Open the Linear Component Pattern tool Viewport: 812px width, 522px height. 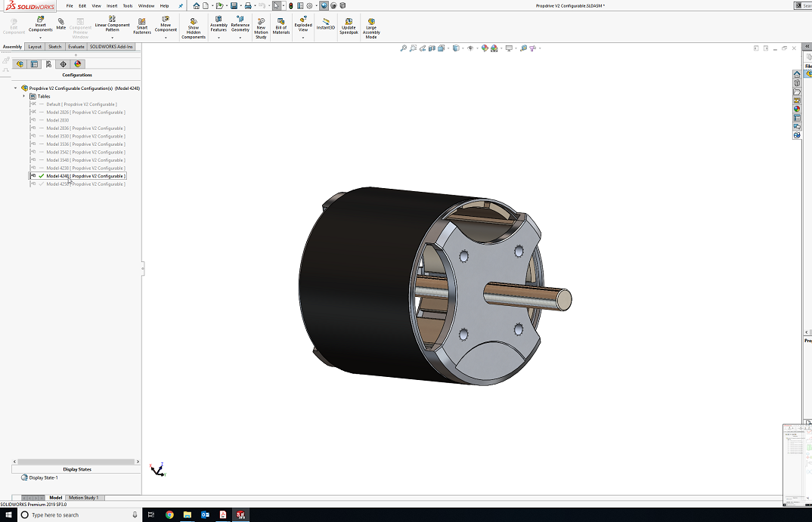coord(112,24)
